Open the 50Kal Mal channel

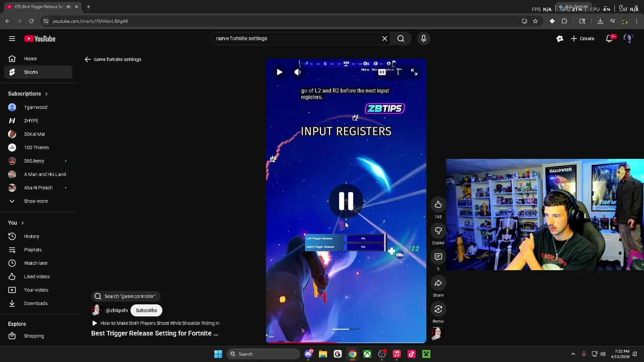pos(38,134)
